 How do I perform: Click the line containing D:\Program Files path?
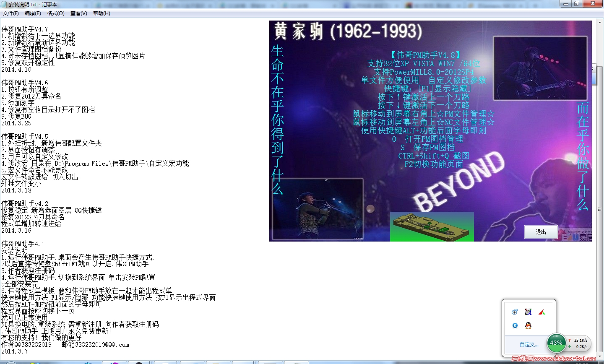95,164
